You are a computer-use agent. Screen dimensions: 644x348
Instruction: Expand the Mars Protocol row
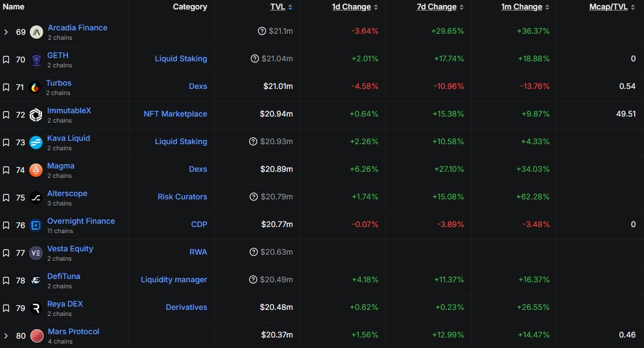(6, 336)
